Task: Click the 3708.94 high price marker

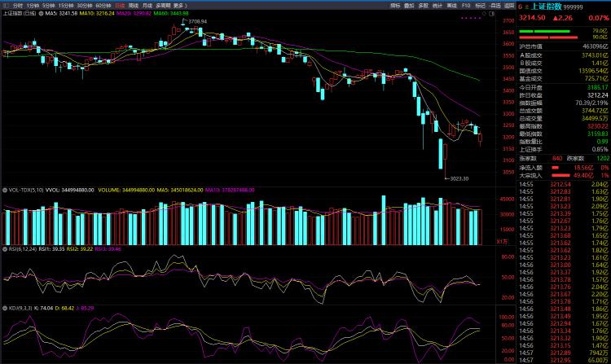Action: click(198, 21)
